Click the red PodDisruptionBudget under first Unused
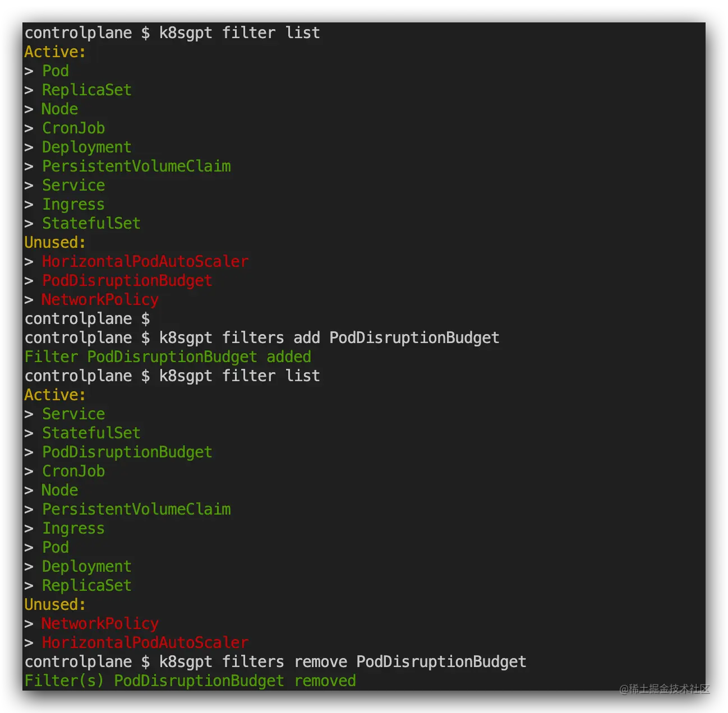 point(127,281)
